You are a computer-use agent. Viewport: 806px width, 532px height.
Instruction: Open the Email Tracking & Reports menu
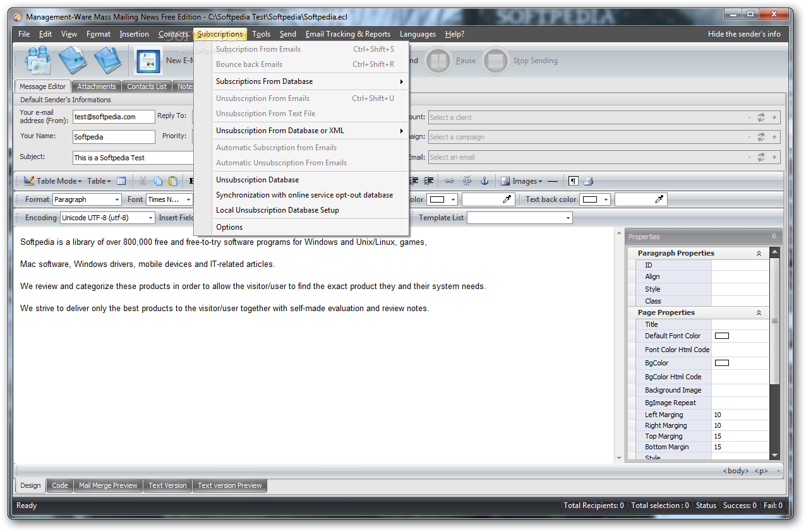pos(348,34)
